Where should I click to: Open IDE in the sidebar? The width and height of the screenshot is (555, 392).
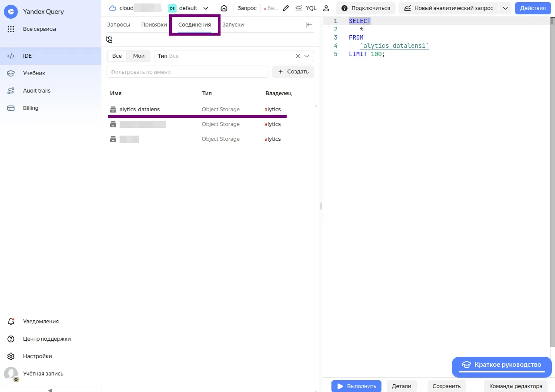click(x=50, y=56)
